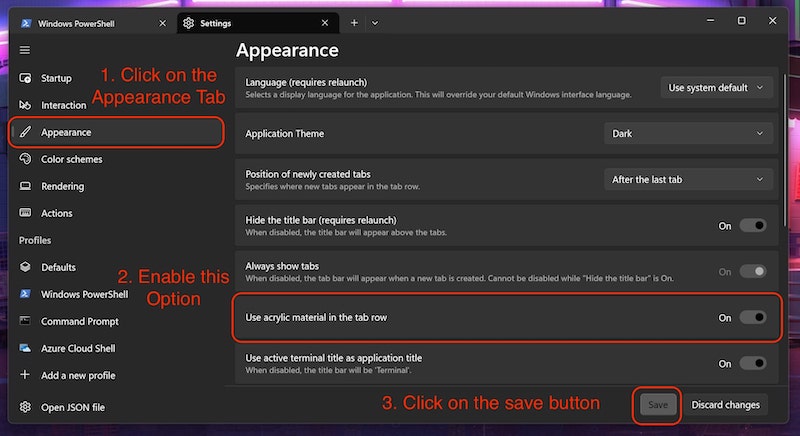
Task: Switch to the Windows PowerShell tab
Action: (x=93, y=23)
